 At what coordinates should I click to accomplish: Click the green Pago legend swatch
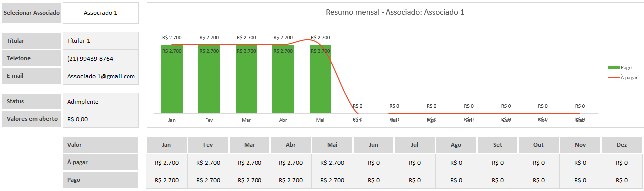[613, 67]
